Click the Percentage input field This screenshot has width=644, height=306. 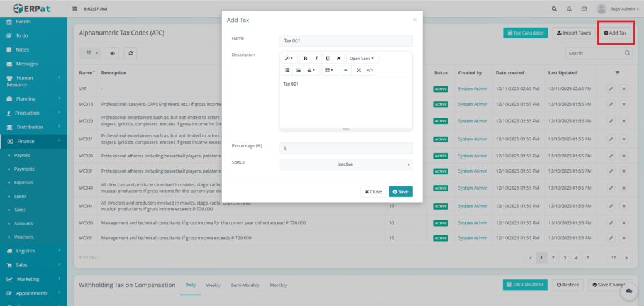point(346,148)
